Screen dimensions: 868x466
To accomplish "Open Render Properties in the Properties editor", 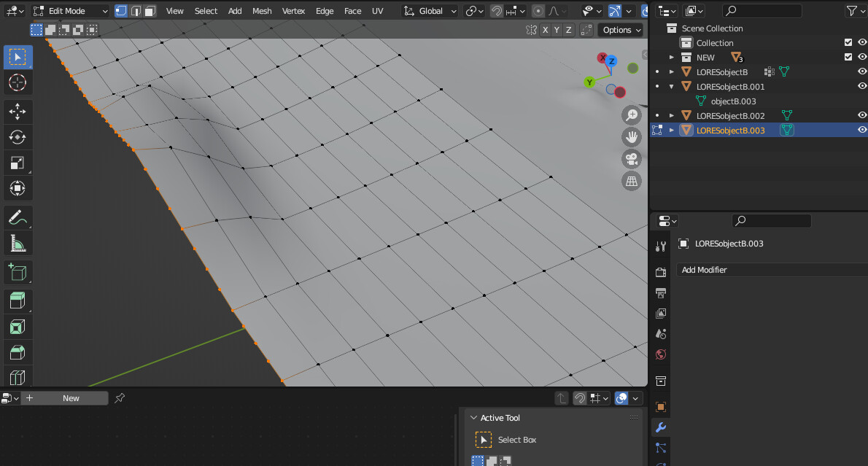I will (x=660, y=271).
